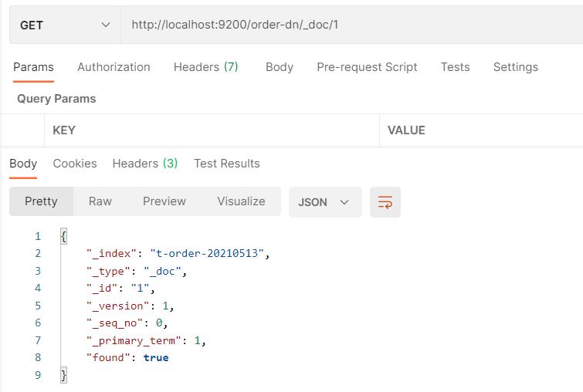The image size is (583, 392).
Task: Toggle the wrap lines icon
Action: (x=385, y=202)
